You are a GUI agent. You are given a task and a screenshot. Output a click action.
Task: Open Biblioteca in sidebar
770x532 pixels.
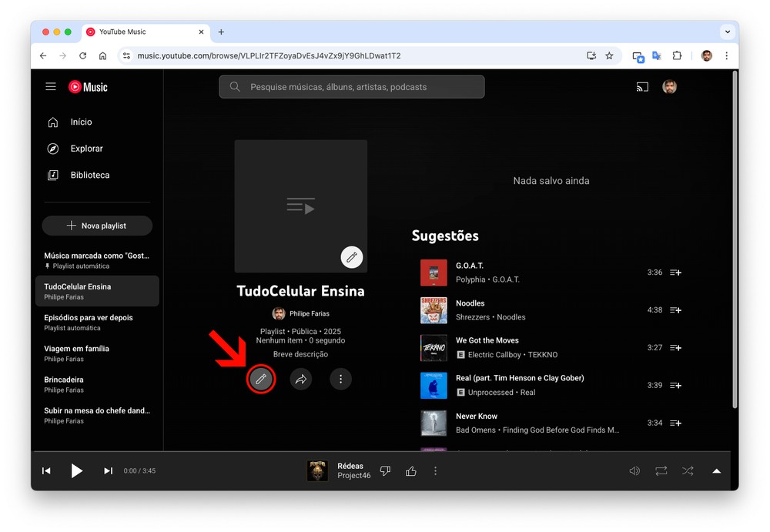89,175
